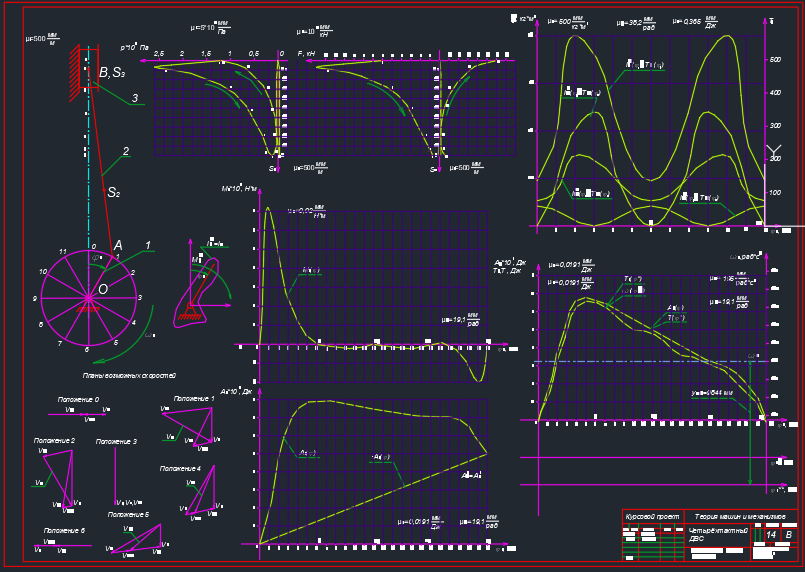
Task: Select "Четырёхтактный ДВС" title block text
Action: (x=718, y=535)
